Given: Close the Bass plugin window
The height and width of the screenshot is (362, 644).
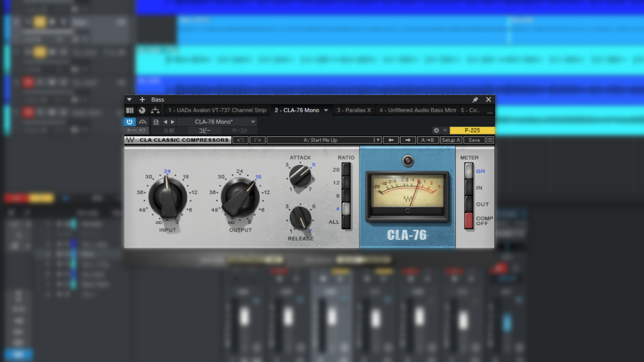Looking at the screenshot, I should [488, 100].
